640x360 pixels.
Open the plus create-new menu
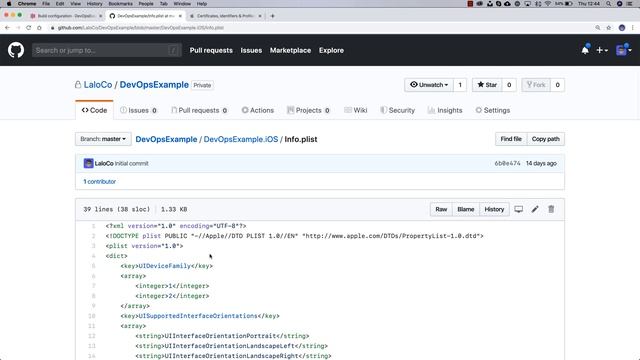coord(602,50)
